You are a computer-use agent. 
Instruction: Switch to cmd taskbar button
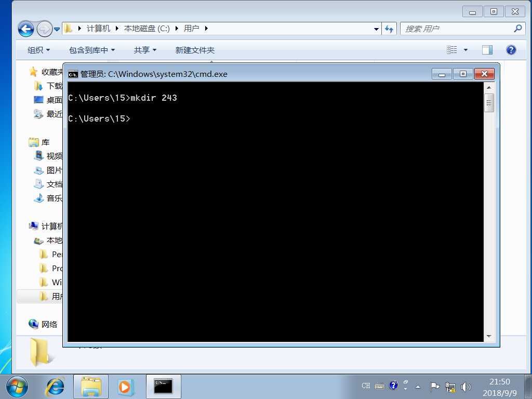tap(164, 387)
